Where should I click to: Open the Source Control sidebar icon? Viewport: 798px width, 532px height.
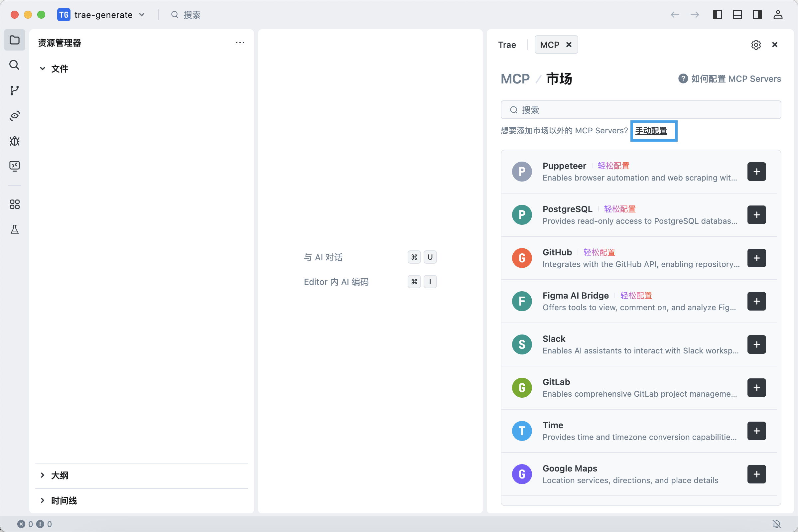click(14, 90)
